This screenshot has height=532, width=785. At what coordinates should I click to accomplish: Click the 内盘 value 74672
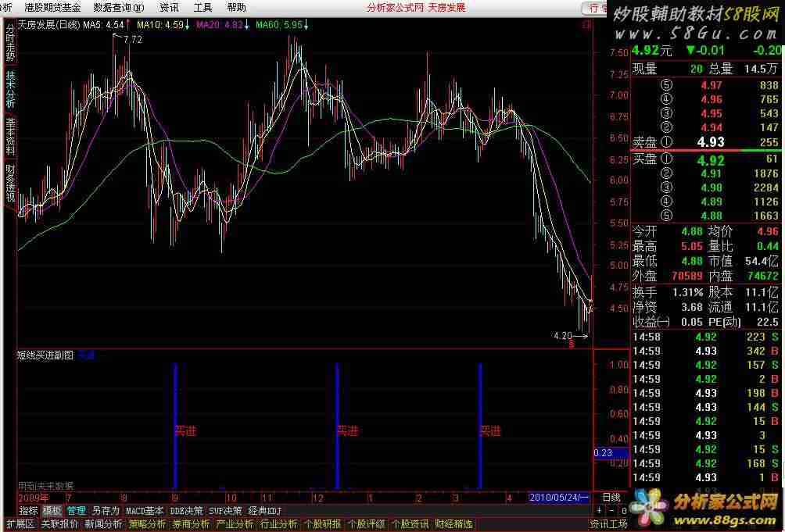click(x=763, y=276)
